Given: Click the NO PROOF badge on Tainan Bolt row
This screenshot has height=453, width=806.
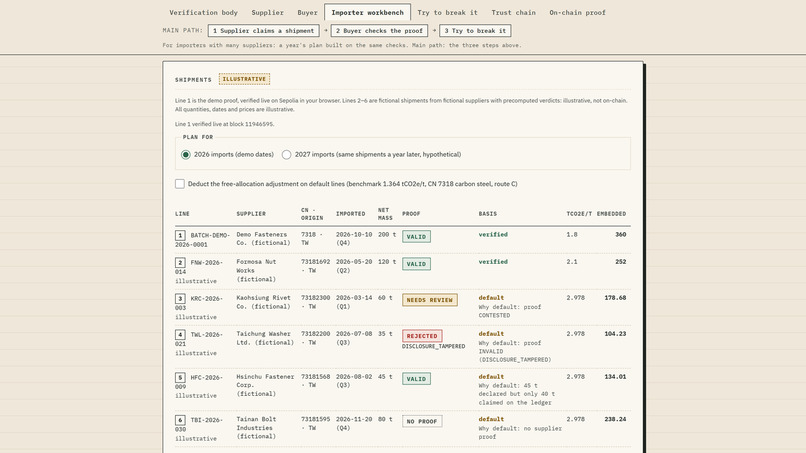Looking at the screenshot, I should [422, 421].
